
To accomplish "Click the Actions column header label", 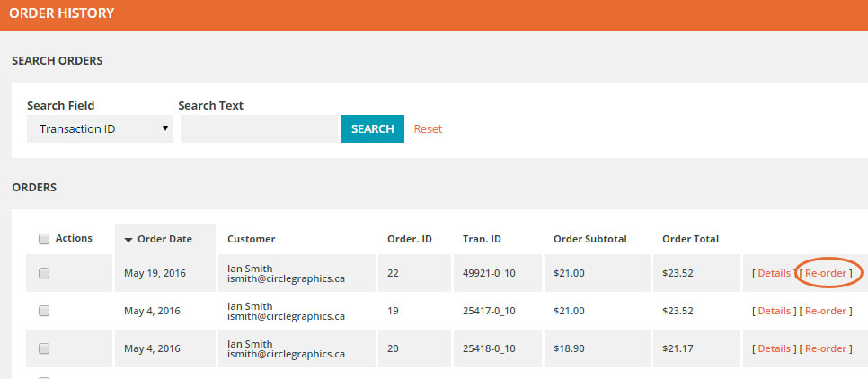I will [x=74, y=238].
